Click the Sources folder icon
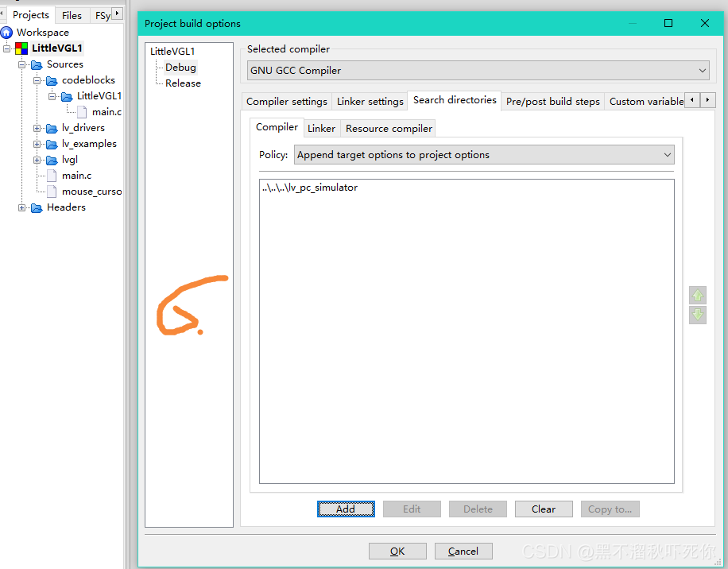 37,65
